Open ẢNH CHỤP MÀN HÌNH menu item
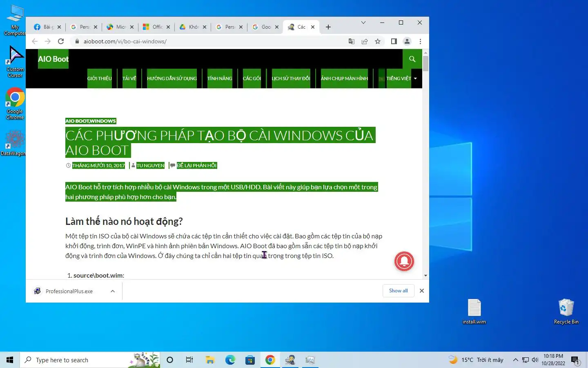This screenshot has width=588, height=368. (344, 79)
